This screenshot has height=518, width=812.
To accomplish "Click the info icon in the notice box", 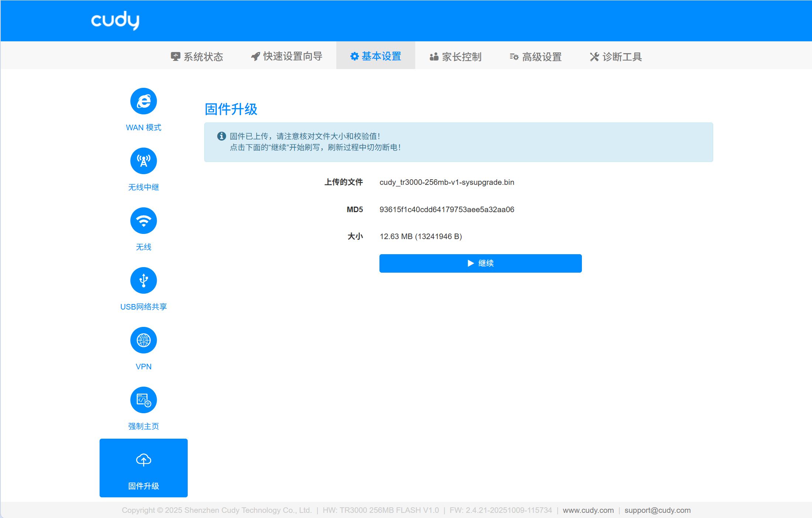I will [x=221, y=136].
